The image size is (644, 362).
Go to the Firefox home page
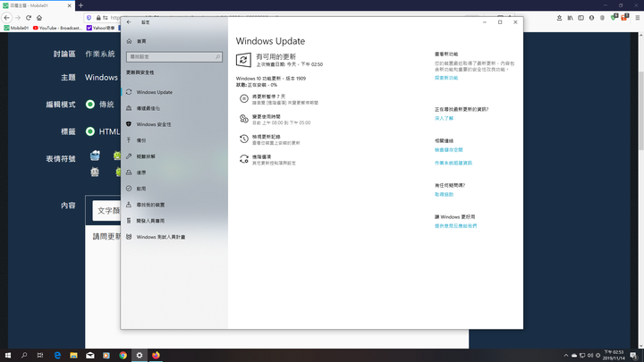(x=39, y=18)
